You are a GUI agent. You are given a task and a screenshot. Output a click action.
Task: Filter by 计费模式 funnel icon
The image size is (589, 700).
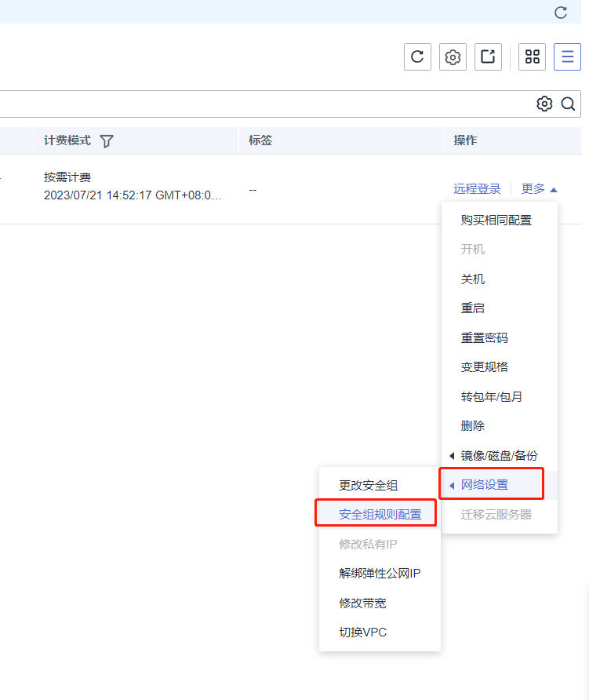(x=107, y=140)
